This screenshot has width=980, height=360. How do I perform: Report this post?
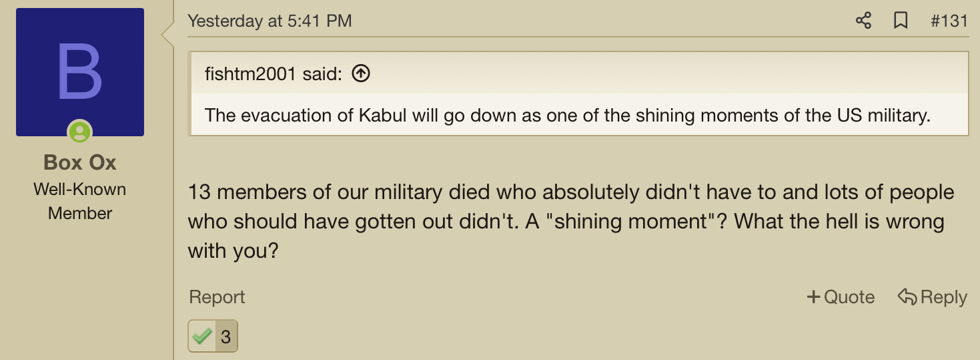pyautogui.click(x=217, y=297)
